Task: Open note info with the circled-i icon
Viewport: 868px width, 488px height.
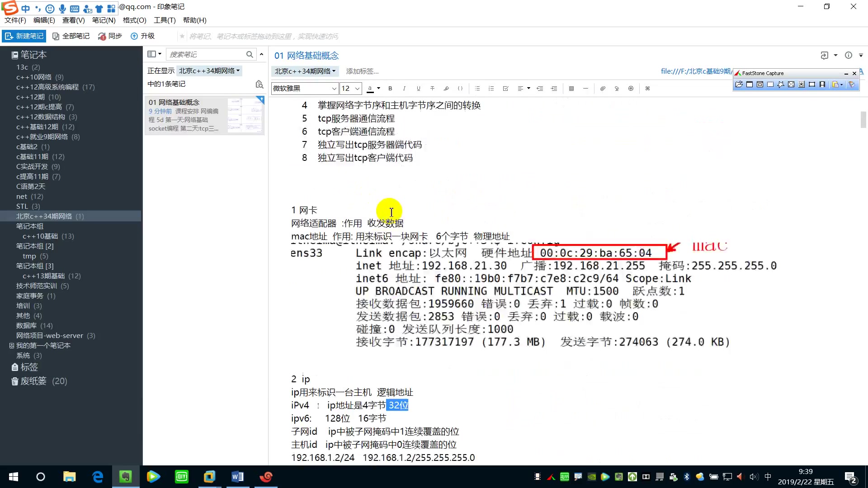Action: [x=848, y=55]
